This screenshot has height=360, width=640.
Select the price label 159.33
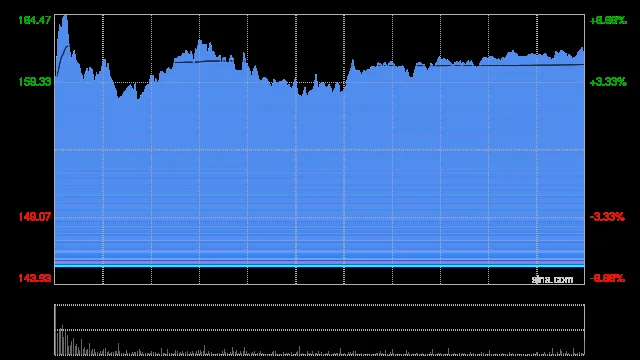(x=35, y=82)
